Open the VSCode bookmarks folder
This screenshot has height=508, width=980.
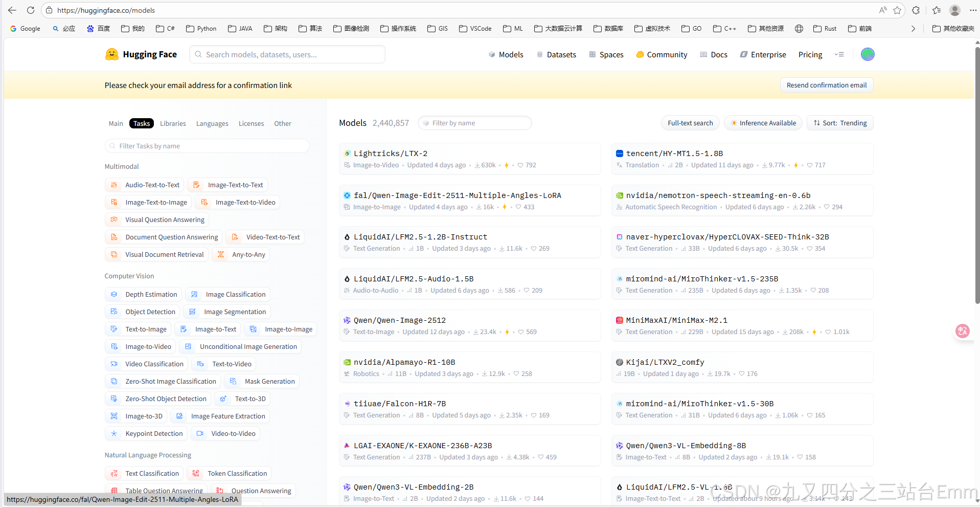tap(475, 29)
